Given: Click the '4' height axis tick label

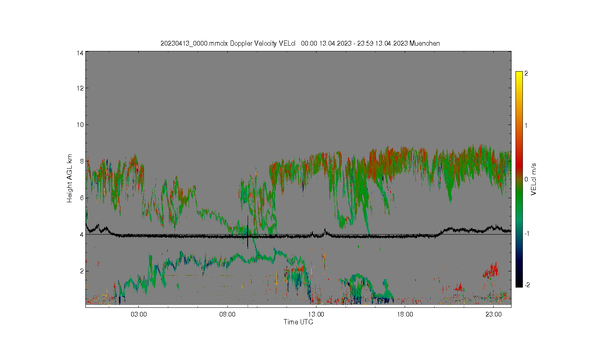Looking at the screenshot, I should (82, 235).
